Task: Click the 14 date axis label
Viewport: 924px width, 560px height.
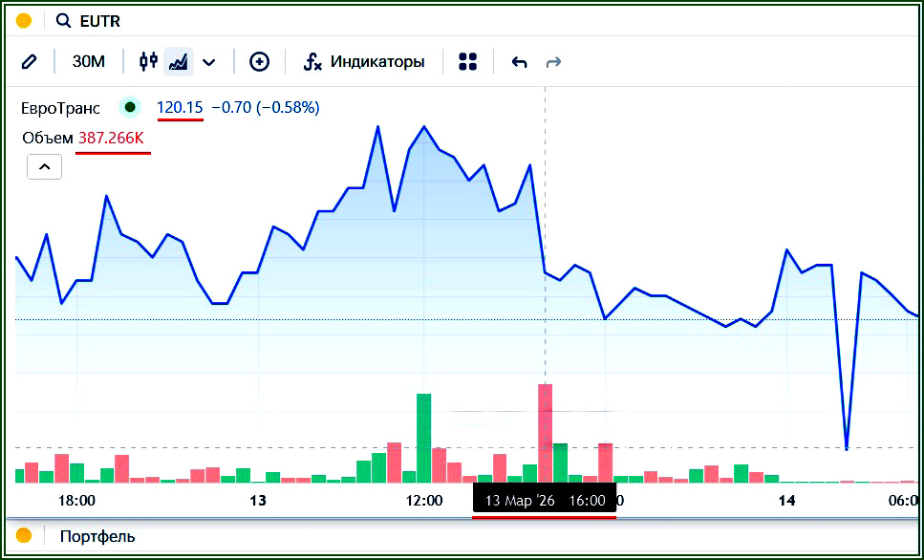Action: pos(786,501)
